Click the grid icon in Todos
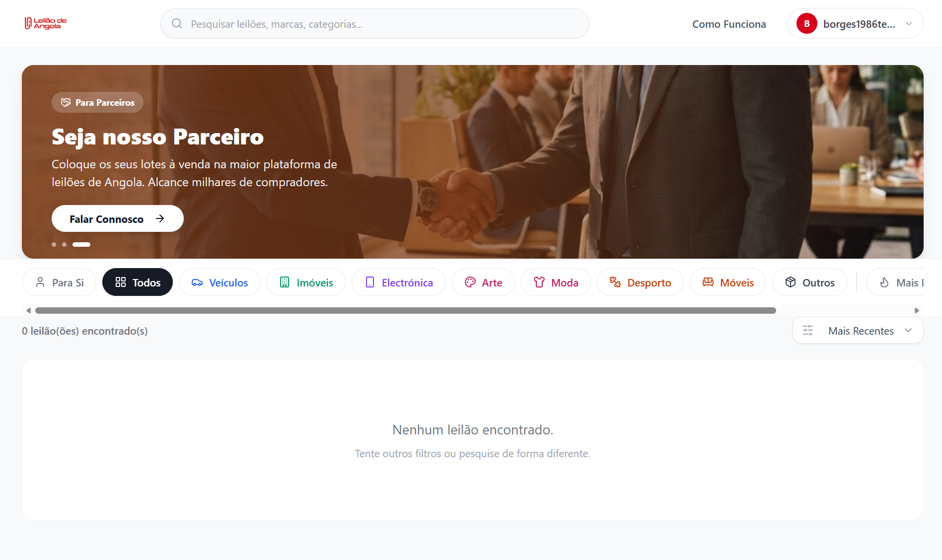The width and height of the screenshot is (942, 560). tap(121, 282)
